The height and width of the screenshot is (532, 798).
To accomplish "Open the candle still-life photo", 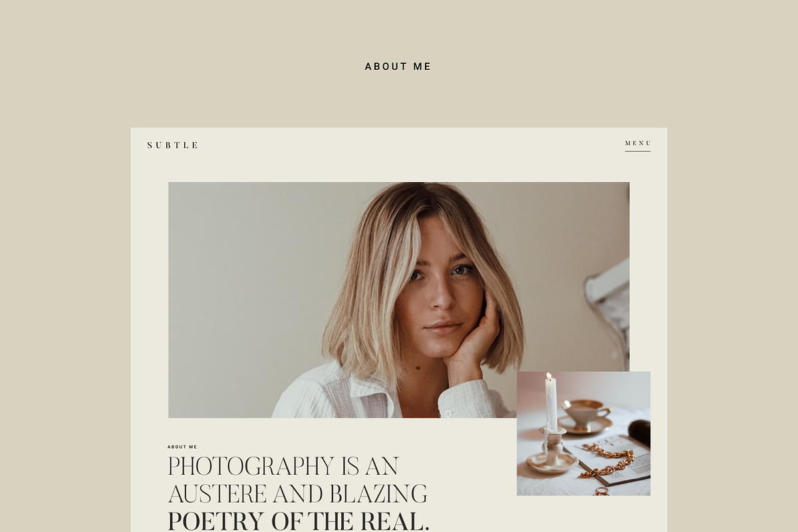I will (584, 434).
